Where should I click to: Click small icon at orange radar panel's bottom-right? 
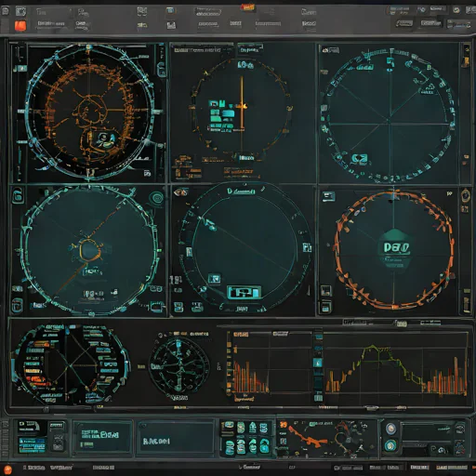pos(147,173)
